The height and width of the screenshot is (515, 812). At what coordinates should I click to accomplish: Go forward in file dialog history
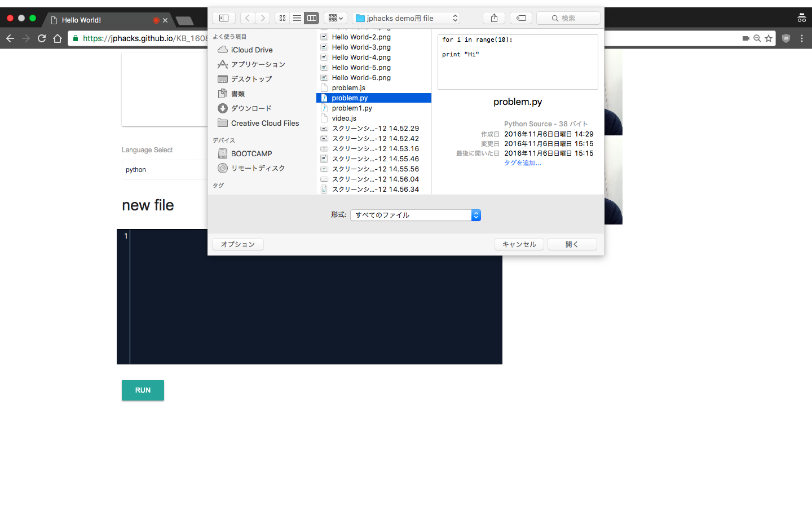263,18
